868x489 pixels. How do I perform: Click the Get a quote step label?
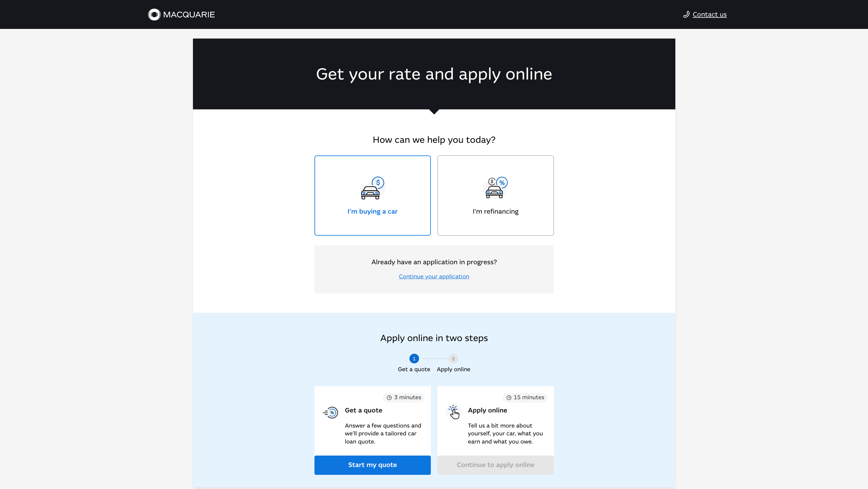[414, 369]
